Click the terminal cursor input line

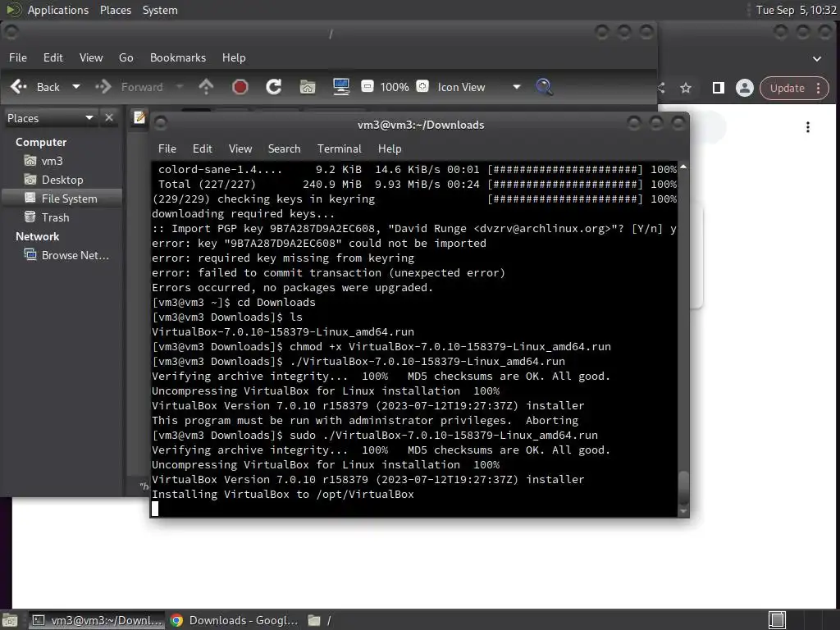pos(155,509)
